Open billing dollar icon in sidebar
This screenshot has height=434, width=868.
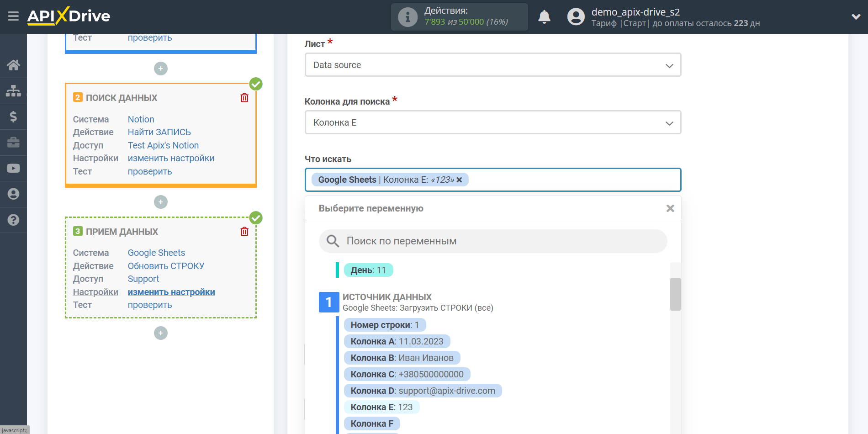click(13, 116)
